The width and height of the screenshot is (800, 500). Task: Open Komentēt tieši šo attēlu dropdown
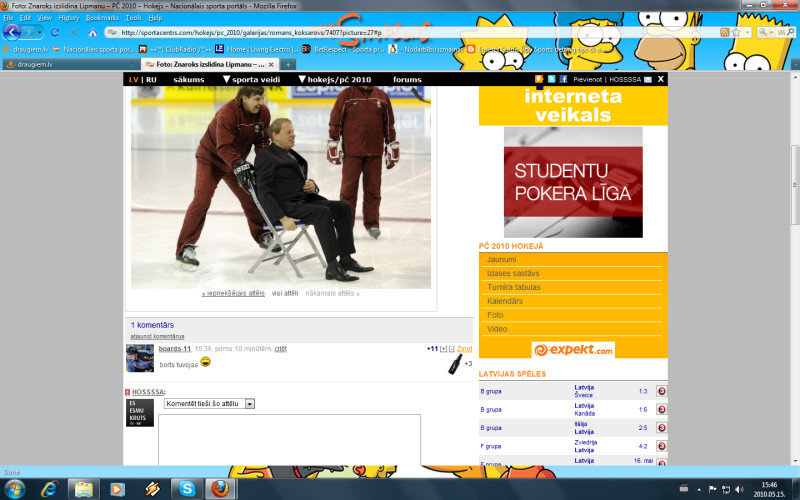(209, 404)
